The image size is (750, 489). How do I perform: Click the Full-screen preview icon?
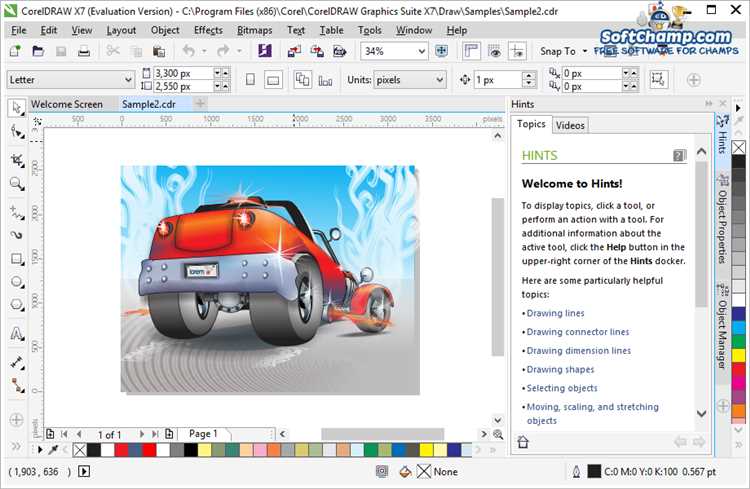[x=441, y=51]
